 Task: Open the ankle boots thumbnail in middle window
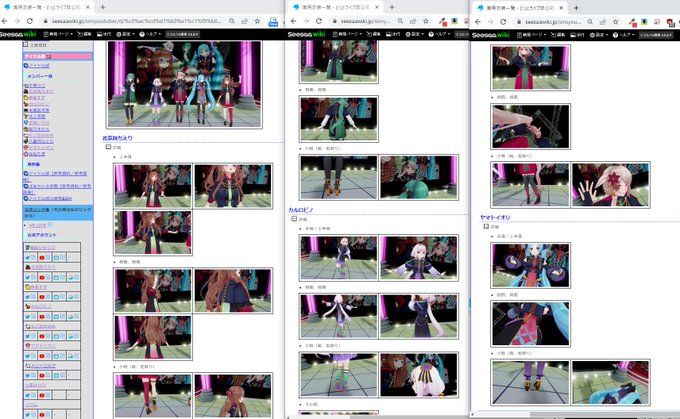coord(339,177)
